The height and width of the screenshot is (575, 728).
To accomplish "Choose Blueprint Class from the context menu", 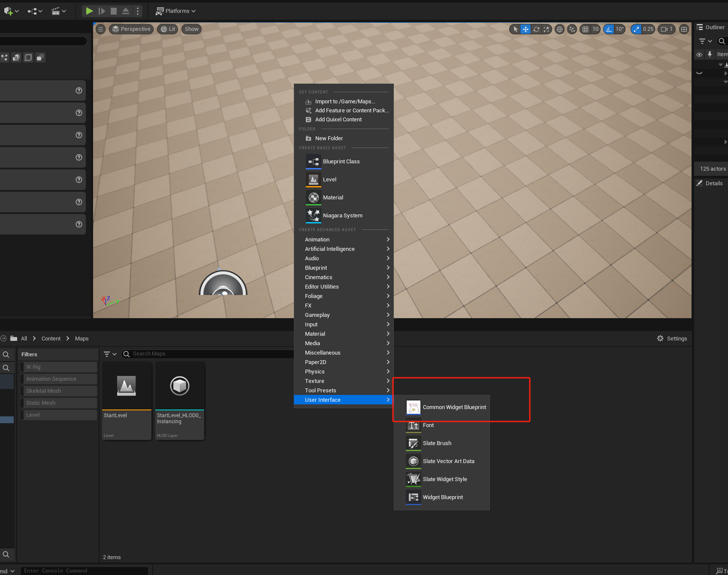I will pyautogui.click(x=341, y=162).
